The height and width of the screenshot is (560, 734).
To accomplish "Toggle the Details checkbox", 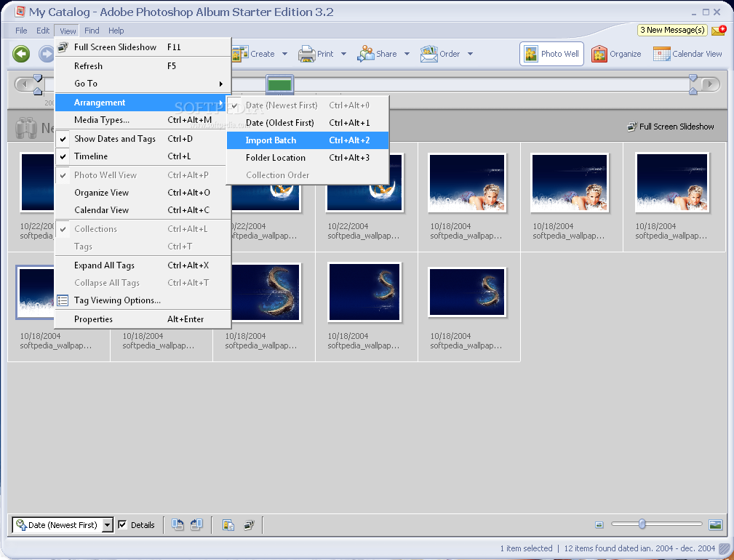I will pos(123,524).
